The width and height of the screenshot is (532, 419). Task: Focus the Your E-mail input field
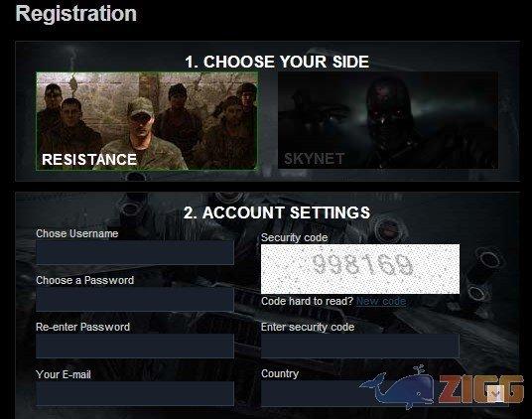[x=135, y=393]
